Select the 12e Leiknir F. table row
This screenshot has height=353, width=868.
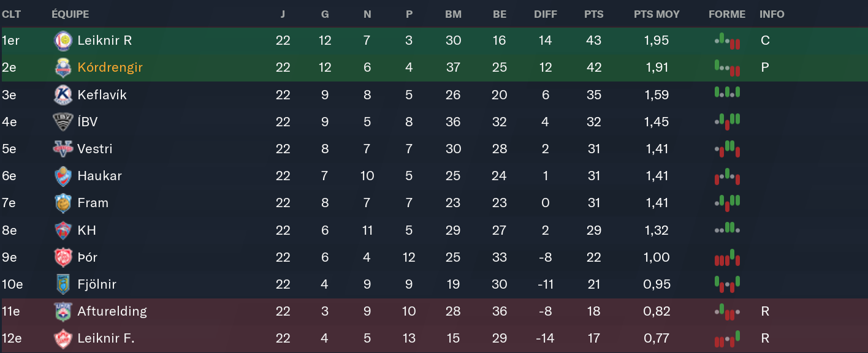[x=429, y=338]
